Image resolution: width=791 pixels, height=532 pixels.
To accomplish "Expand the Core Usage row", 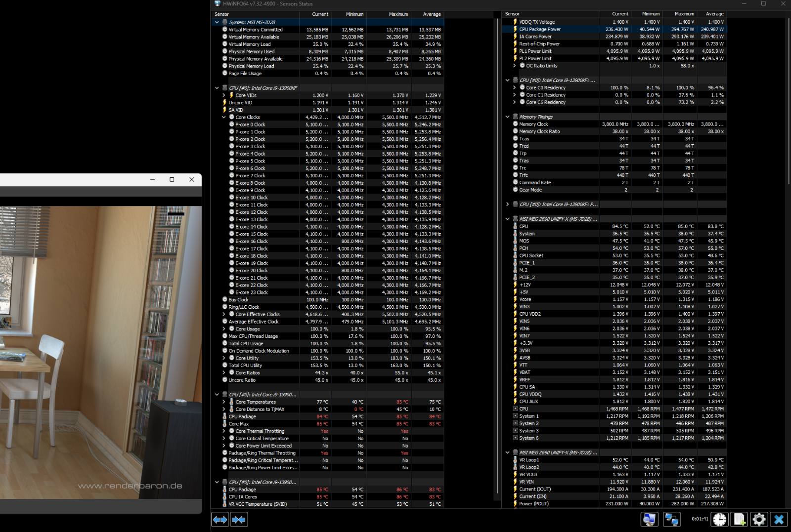I will (224, 328).
